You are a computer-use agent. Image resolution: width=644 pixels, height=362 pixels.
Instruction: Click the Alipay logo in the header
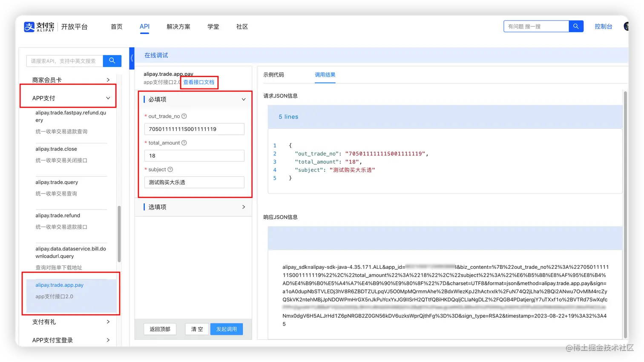click(39, 27)
